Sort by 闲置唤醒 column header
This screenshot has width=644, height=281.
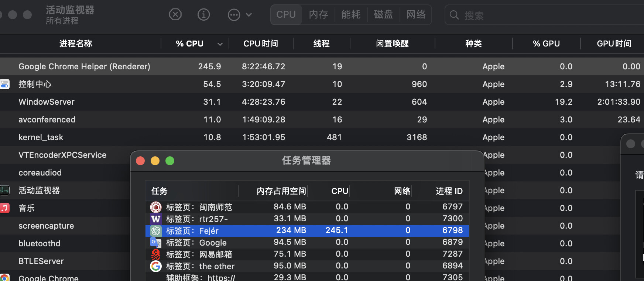click(392, 44)
